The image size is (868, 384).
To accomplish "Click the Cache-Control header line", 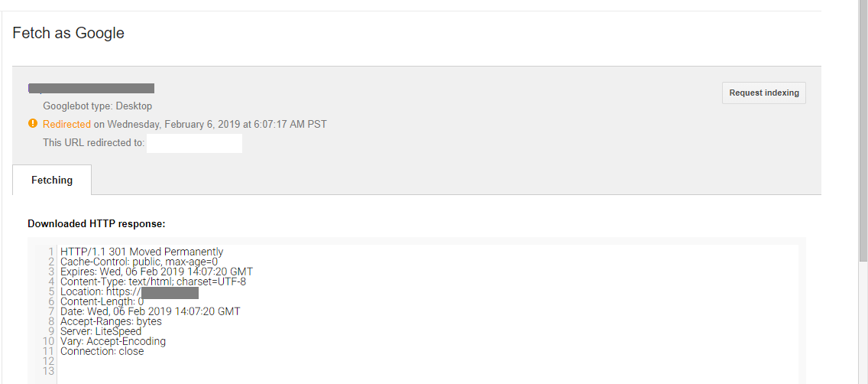I will [x=138, y=262].
